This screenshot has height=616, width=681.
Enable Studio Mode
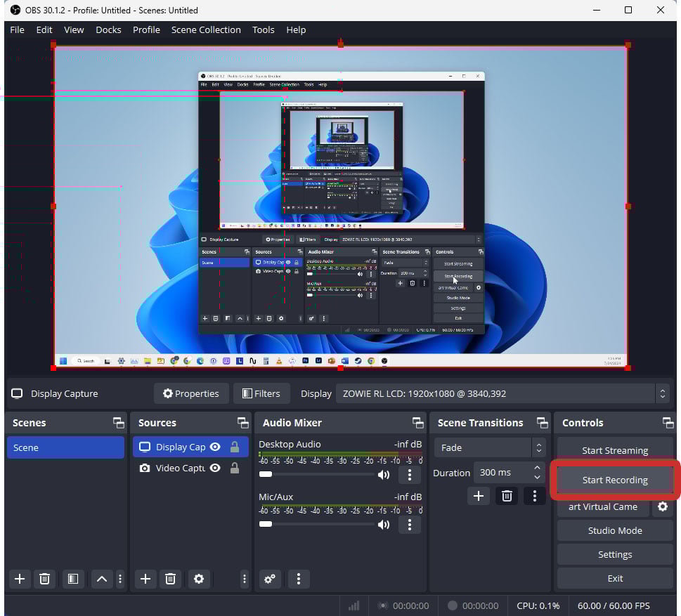(614, 530)
